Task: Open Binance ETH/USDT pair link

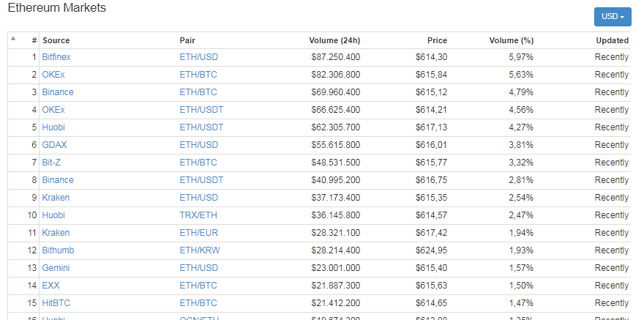Action: (x=201, y=180)
